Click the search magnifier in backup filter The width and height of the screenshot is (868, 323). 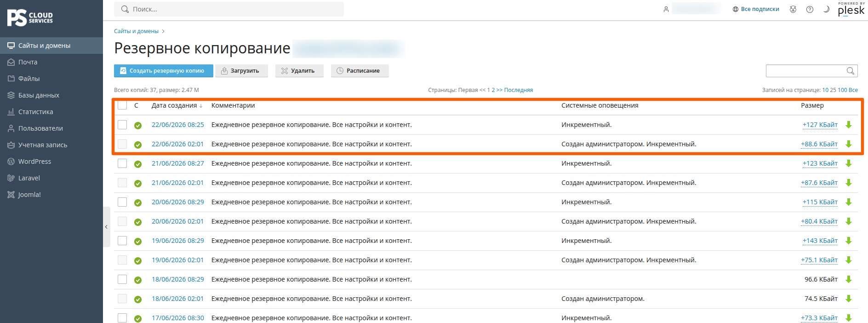[851, 71]
